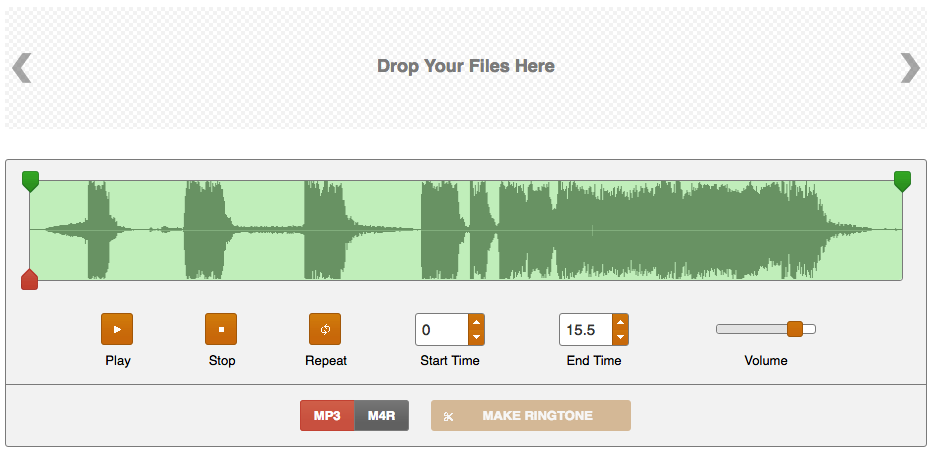
Task: Click the left green start marker
Action: 30,181
